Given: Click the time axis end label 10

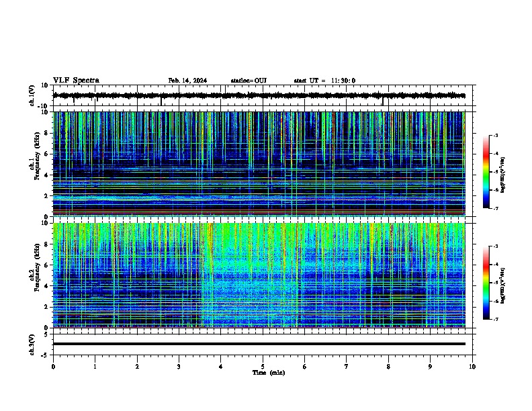Looking at the screenshot, I should pyautogui.click(x=472, y=367).
